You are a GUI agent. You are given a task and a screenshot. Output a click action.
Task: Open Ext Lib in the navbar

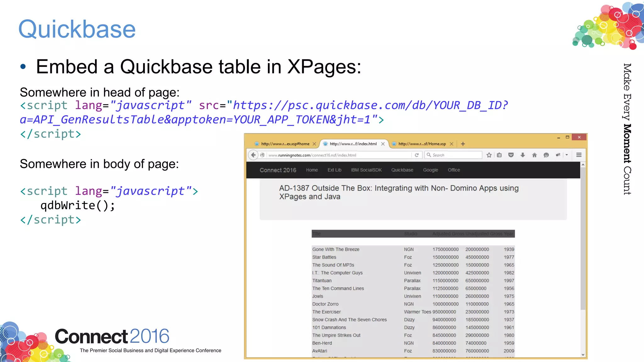pos(334,170)
